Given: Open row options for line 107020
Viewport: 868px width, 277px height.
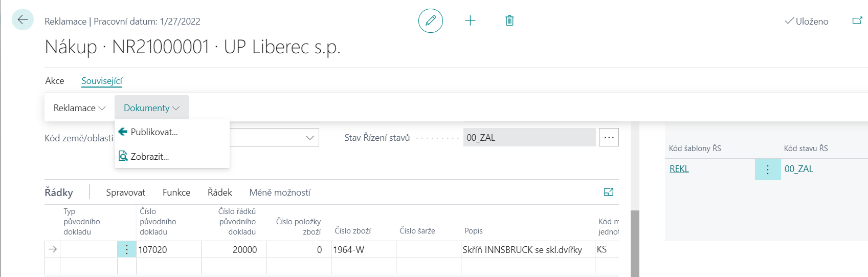Looking at the screenshot, I should click(x=127, y=250).
